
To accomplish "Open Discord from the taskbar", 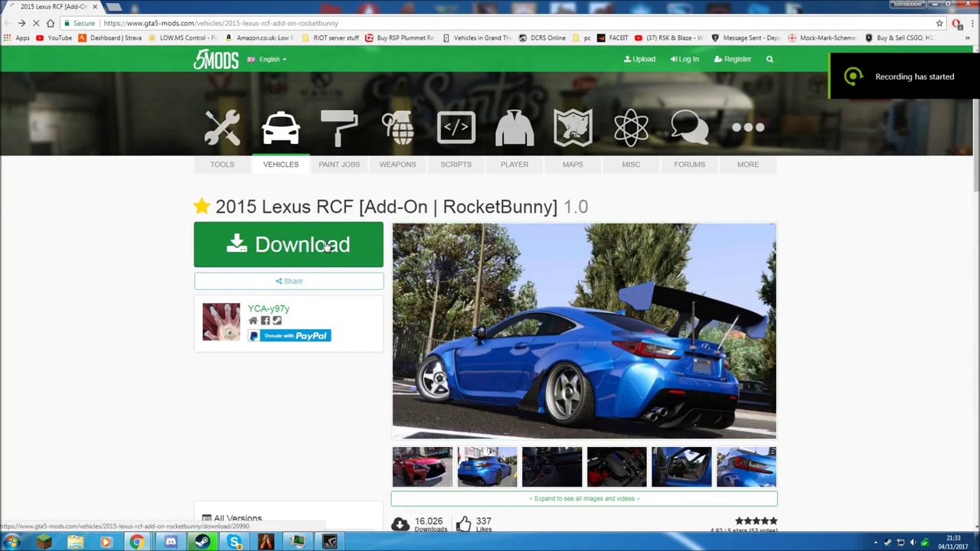I will [x=170, y=542].
